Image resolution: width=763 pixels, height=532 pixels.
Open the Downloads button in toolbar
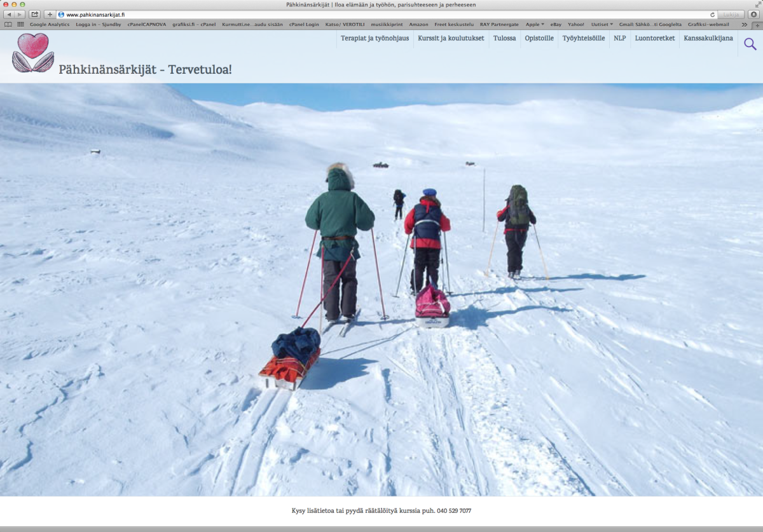753,14
